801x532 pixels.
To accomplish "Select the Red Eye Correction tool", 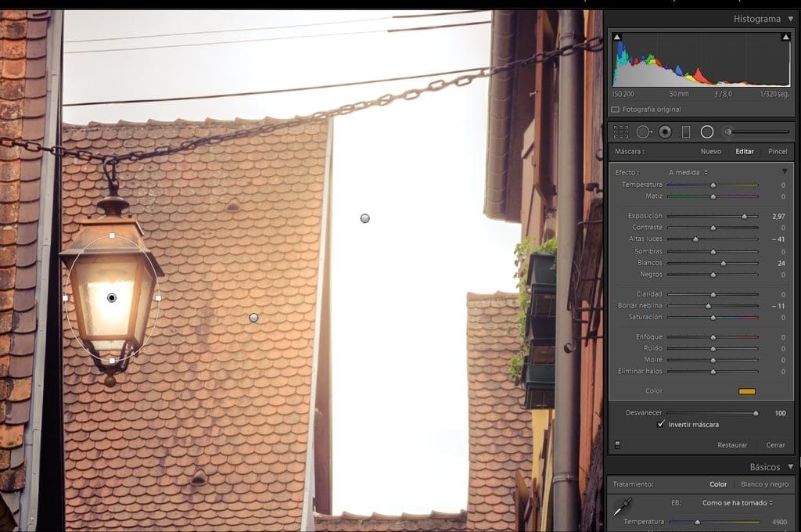I will point(665,132).
